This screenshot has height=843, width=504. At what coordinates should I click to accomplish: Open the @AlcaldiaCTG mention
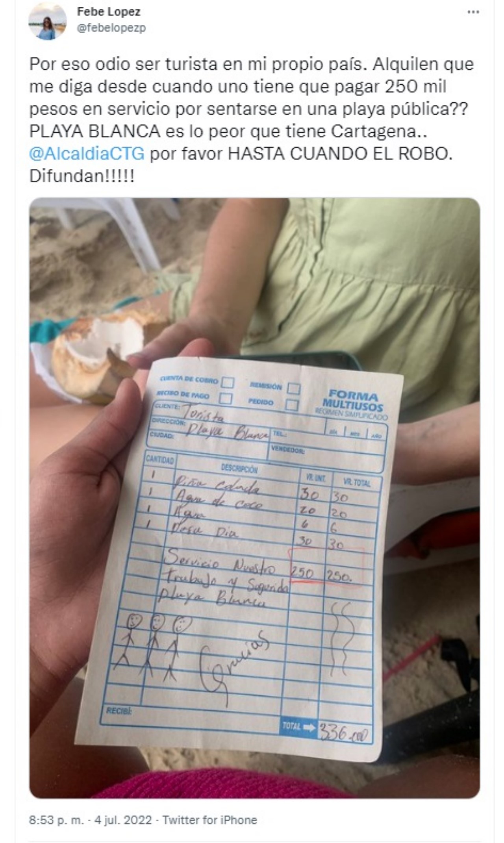87,154
